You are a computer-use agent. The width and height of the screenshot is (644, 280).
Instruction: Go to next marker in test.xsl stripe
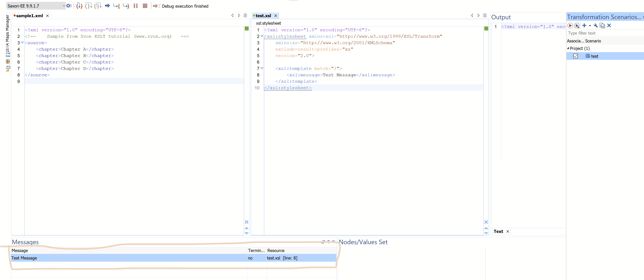[486, 233]
